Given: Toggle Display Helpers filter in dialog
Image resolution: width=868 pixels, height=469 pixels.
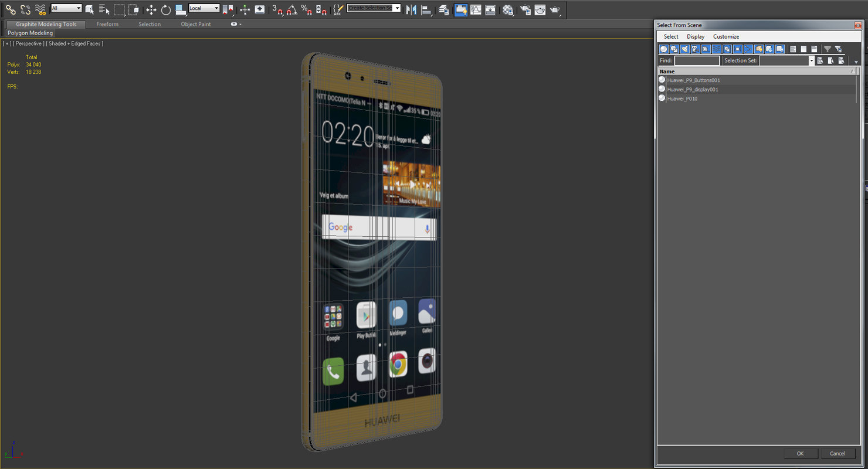Looking at the screenshot, I should coord(706,49).
